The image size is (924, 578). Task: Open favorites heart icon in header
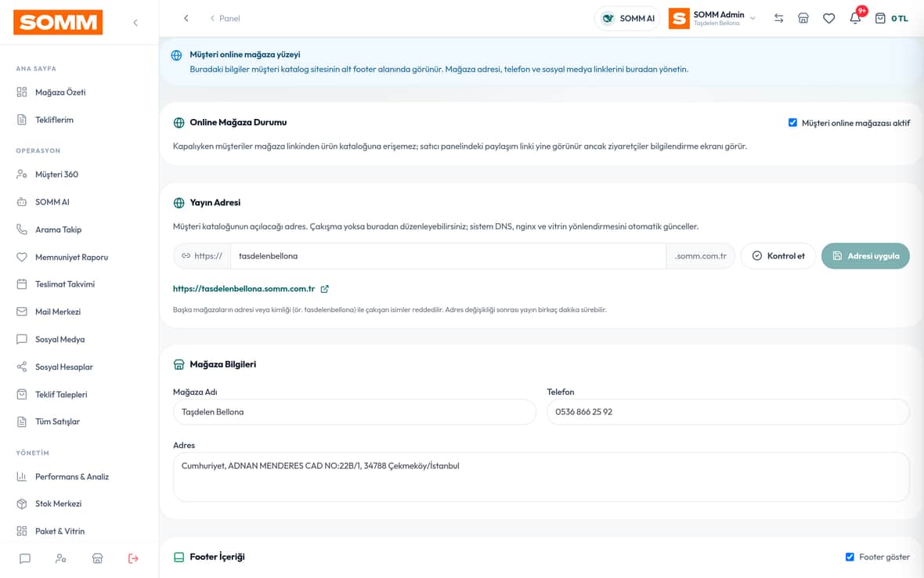(x=828, y=18)
